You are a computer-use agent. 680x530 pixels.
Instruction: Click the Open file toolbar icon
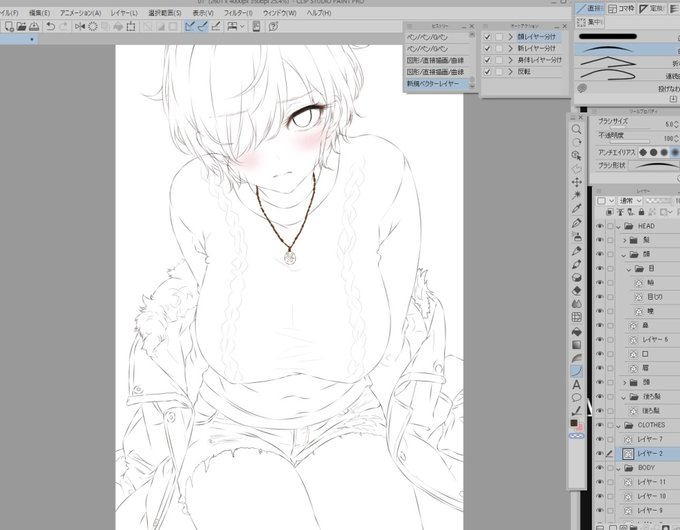[21, 26]
